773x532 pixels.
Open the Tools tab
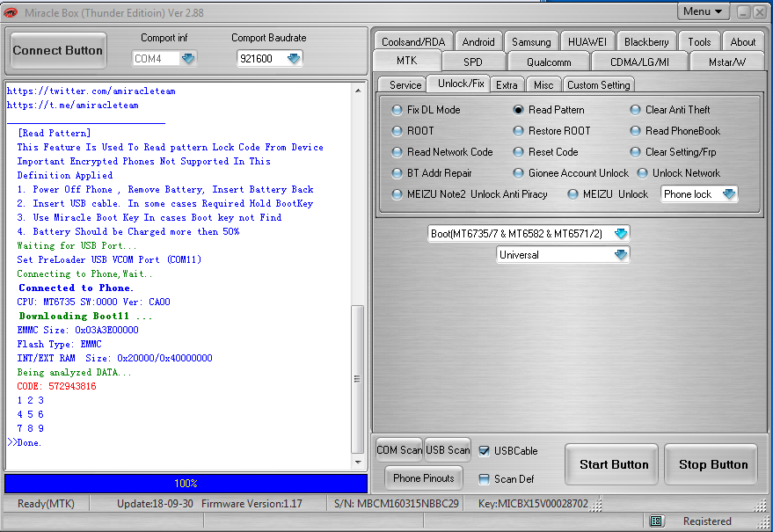click(699, 42)
